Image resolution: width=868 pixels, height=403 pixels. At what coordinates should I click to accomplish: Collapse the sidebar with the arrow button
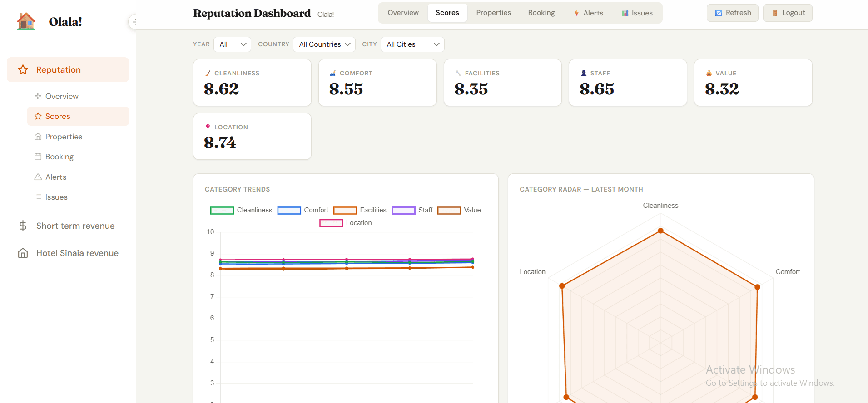pos(133,22)
